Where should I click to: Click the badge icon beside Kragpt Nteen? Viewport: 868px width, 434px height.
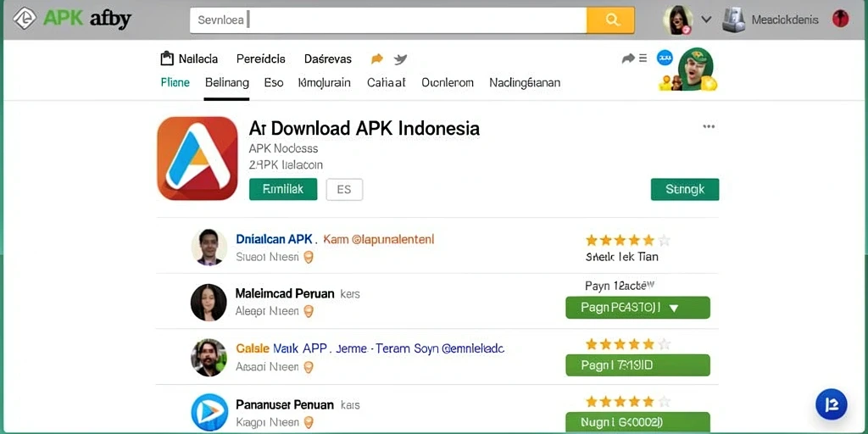click(309, 422)
